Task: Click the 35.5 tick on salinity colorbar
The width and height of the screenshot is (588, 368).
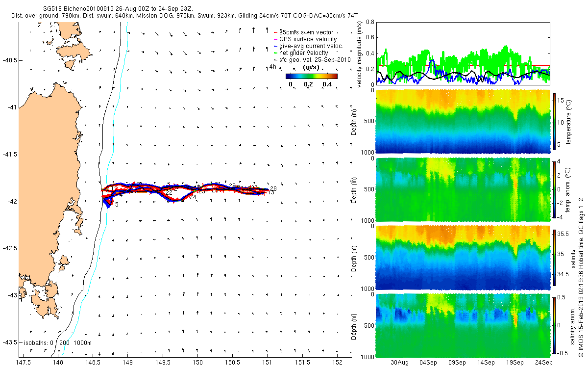Action: pyautogui.click(x=563, y=235)
